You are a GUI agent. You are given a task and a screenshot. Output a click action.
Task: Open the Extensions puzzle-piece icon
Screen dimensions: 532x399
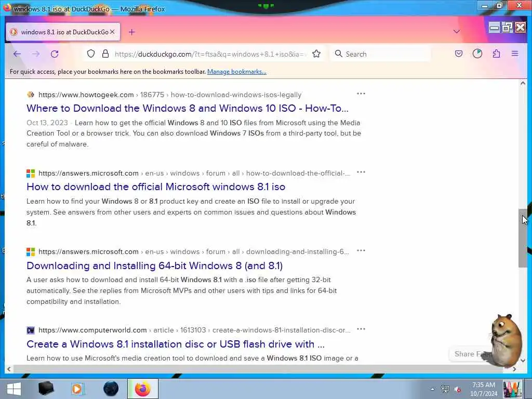496,54
